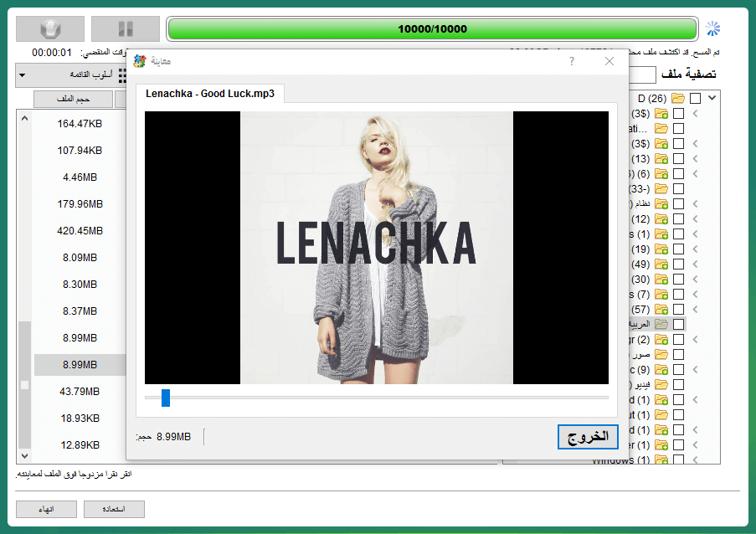The height and width of the screenshot is (534, 756).
Task: Tick the checkbox for D (26)
Action: 695,98
